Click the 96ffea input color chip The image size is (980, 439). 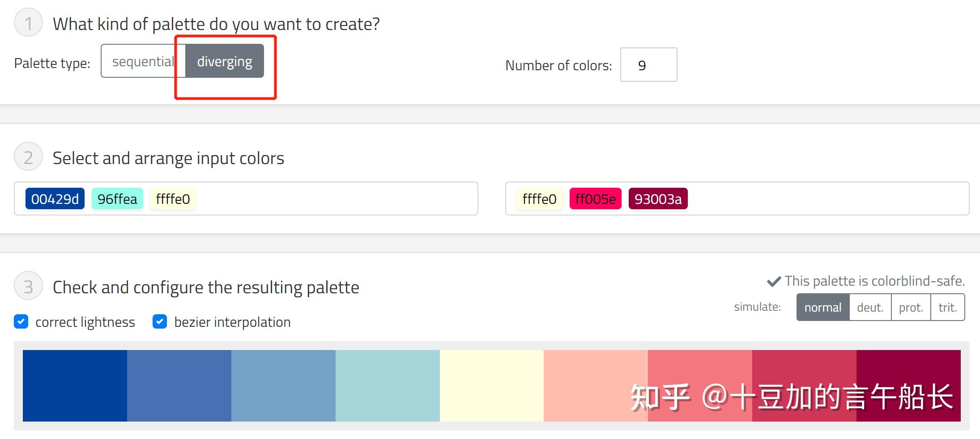tap(117, 199)
